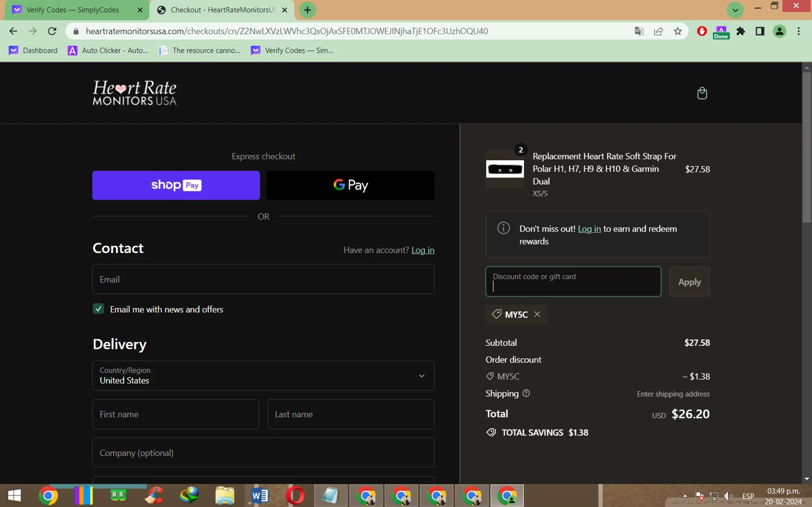Click the network icon in system tray
812x507 pixels.
(x=714, y=496)
